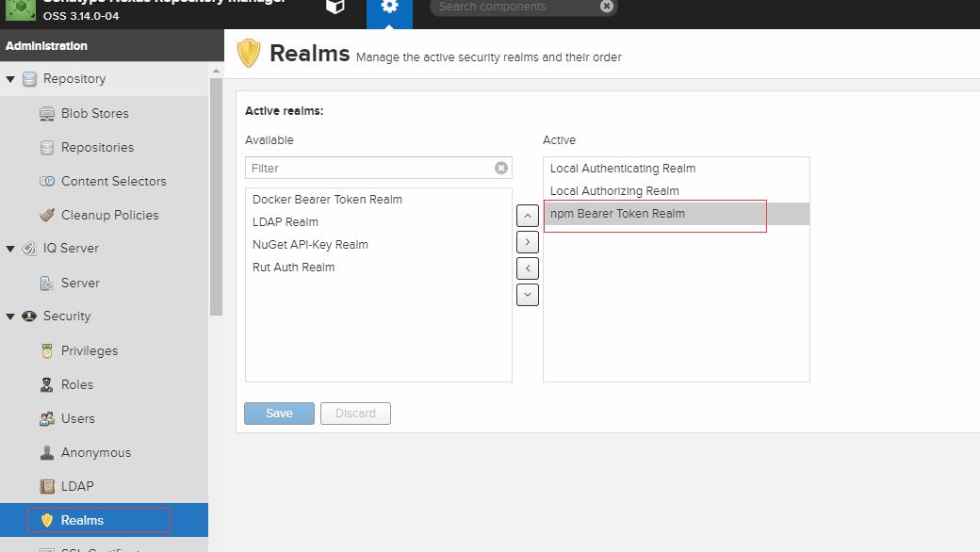The height and width of the screenshot is (552, 980).
Task: Click the Nexus logo in header
Action: 21,9
